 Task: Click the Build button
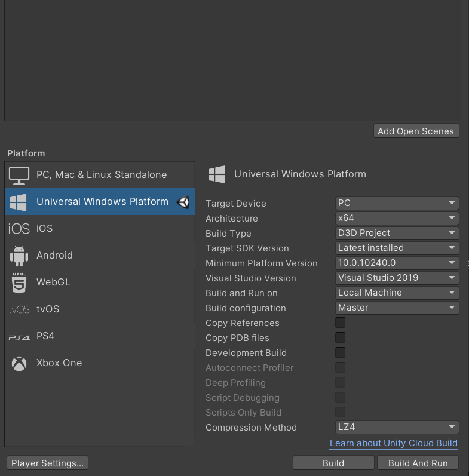tap(333, 463)
